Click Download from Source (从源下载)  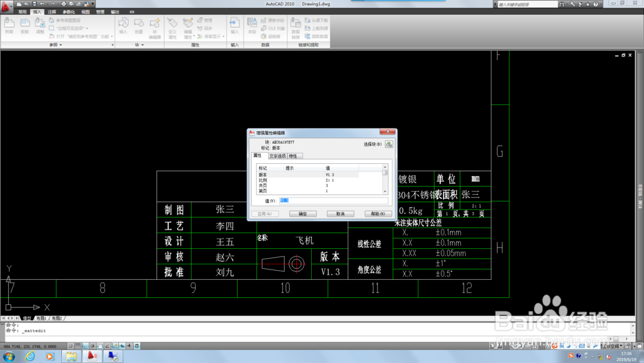316,20
